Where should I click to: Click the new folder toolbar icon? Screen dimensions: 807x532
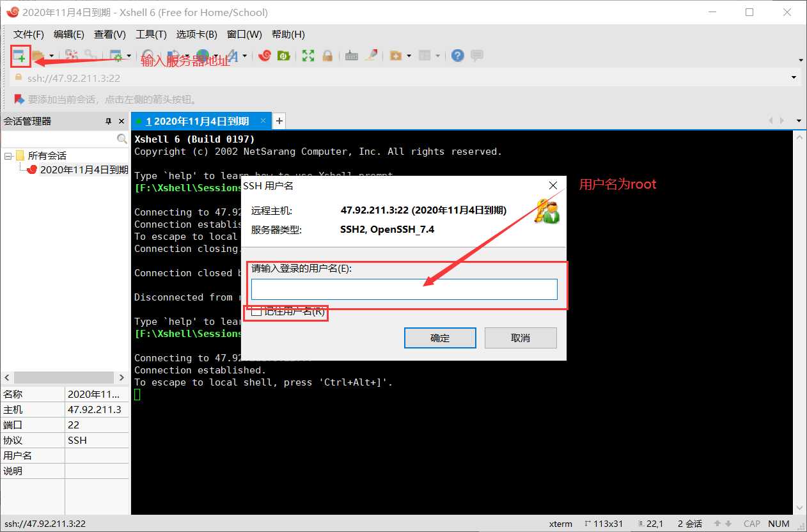tap(395, 56)
